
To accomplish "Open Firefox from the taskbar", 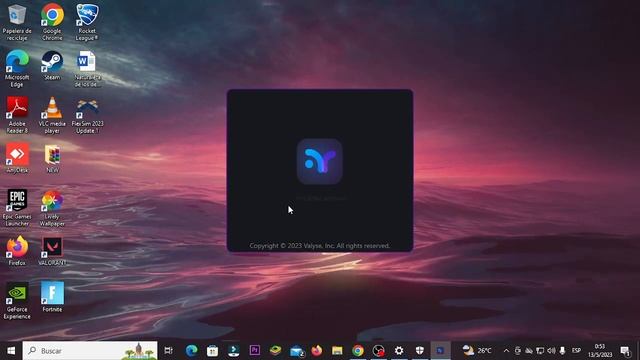I will pos(317,351).
